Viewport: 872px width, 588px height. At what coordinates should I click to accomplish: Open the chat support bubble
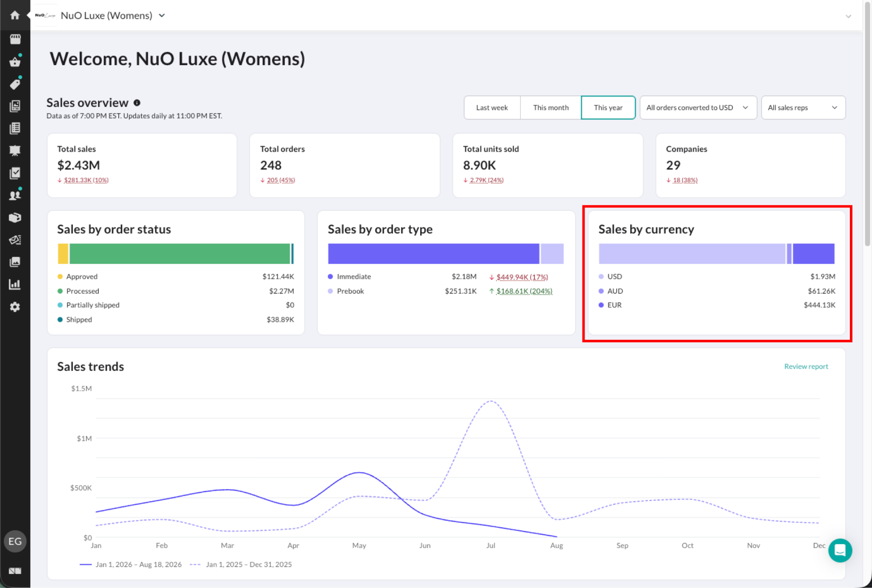pos(840,551)
